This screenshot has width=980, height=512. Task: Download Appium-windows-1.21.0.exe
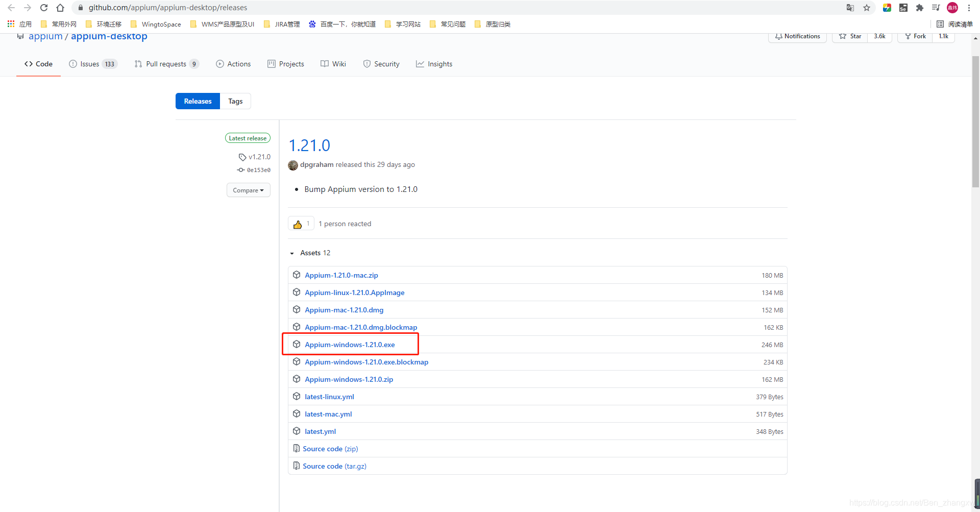[350, 345]
